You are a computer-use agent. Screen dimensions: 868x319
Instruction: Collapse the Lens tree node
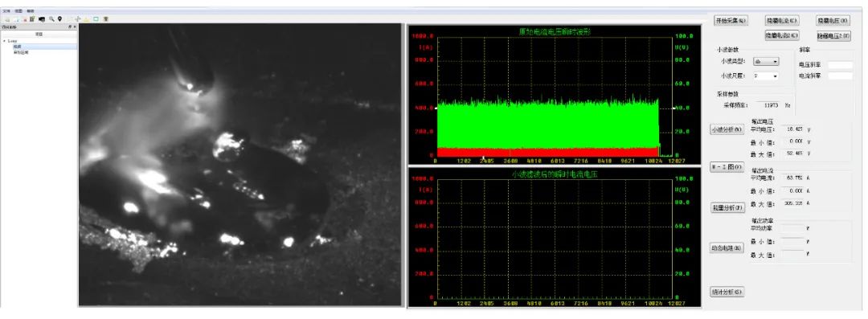click(x=5, y=41)
